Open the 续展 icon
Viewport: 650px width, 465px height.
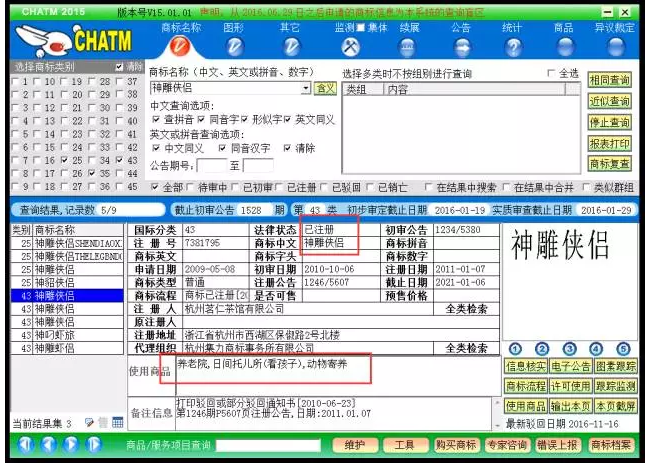pyautogui.click(x=407, y=47)
